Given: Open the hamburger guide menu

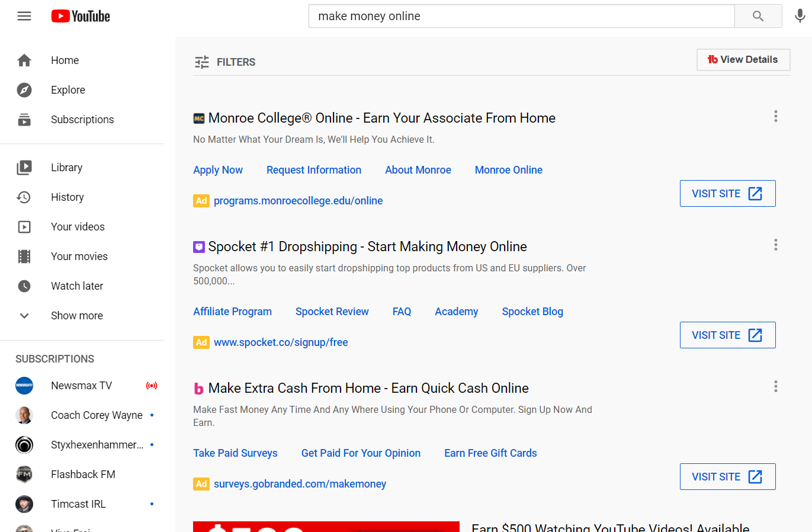Looking at the screenshot, I should point(24,16).
